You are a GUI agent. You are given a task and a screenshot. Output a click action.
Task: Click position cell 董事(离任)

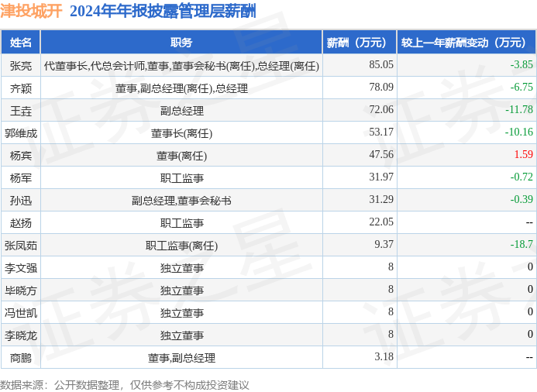pyautogui.click(x=181, y=156)
